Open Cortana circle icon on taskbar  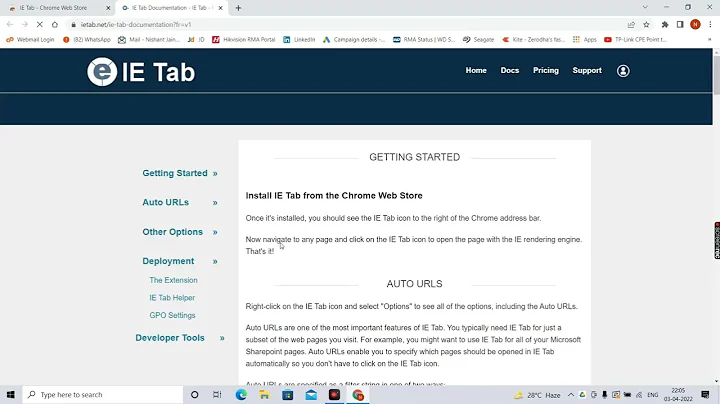click(194, 395)
